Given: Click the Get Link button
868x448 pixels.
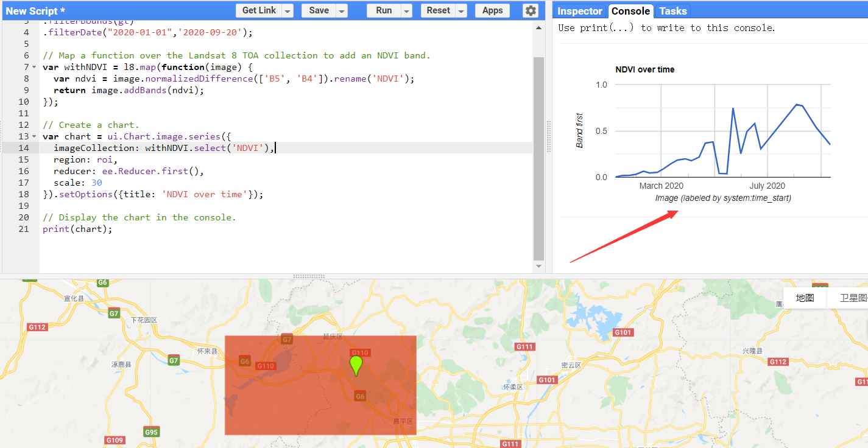Looking at the screenshot, I should 259,10.
